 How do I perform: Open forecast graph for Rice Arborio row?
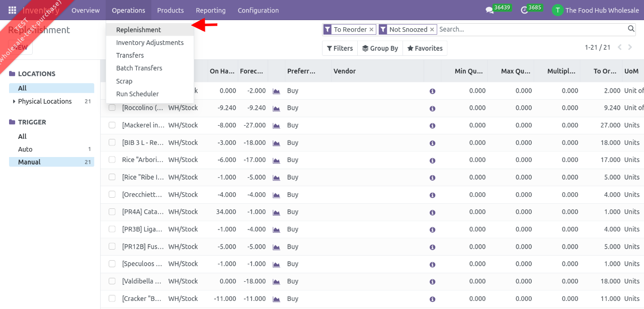[276, 160]
